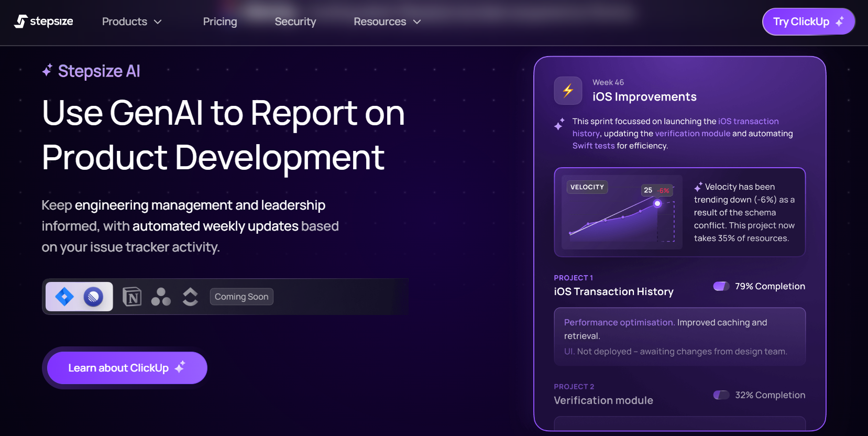Toggle the 32% Completion indicator
The height and width of the screenshot is (436, 868).
coord(721,395)
